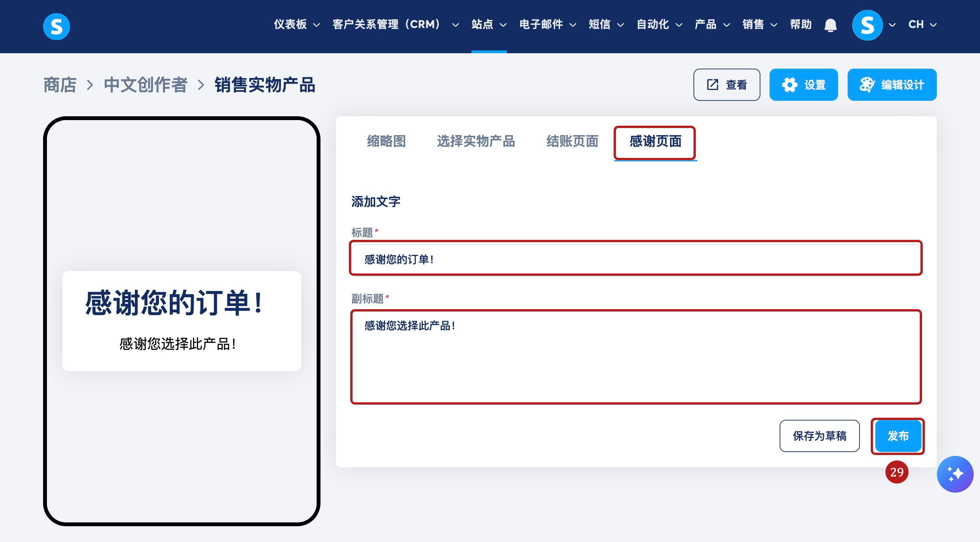The width and height of the screenshot is (980, 542).
Task: Switch to the 结账页面 tab
Action: (572, 141)
